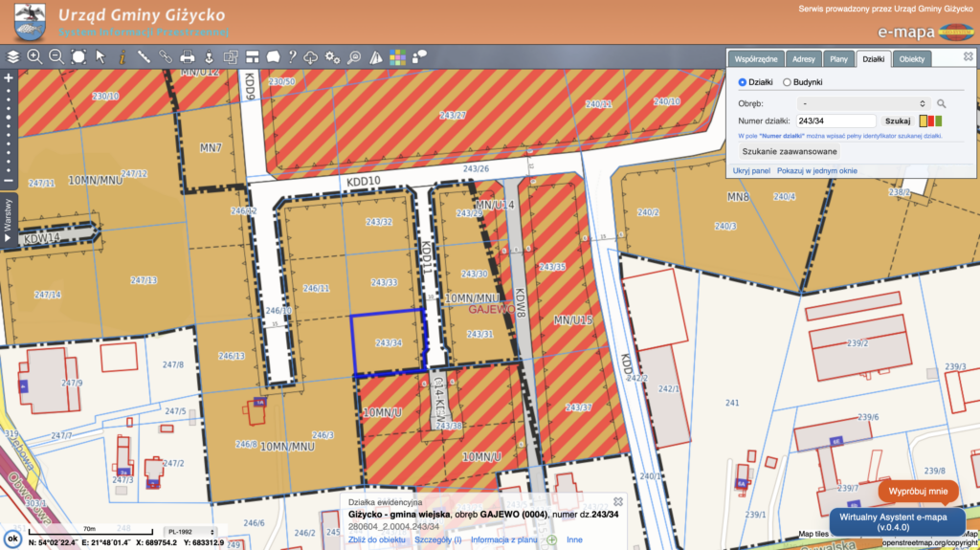Click the Szukaj button
Image resolution: width=980 pixels, height=550 pixels.
898,121
